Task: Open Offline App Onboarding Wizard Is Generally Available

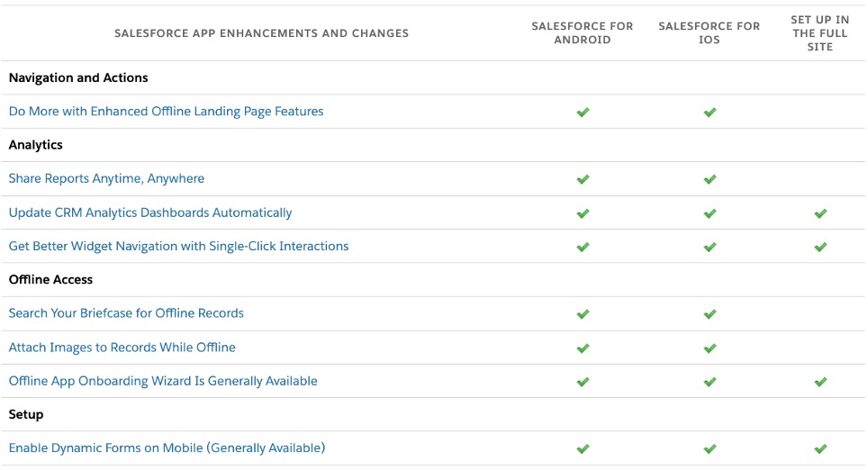Action: point(163,381)
